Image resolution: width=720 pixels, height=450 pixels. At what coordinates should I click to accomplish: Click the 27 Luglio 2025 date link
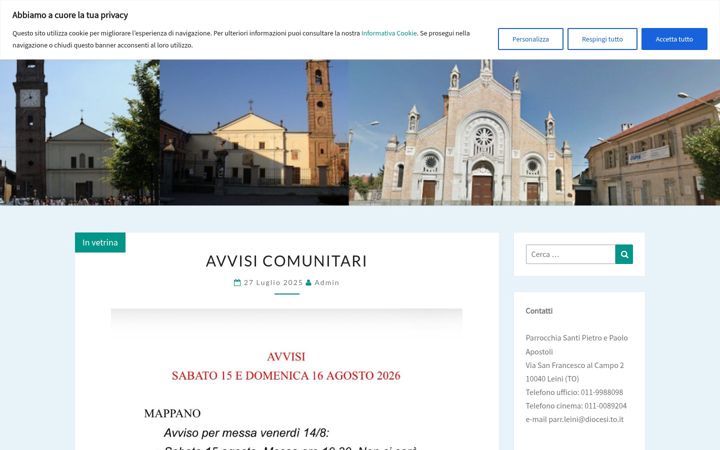[273, 282]
